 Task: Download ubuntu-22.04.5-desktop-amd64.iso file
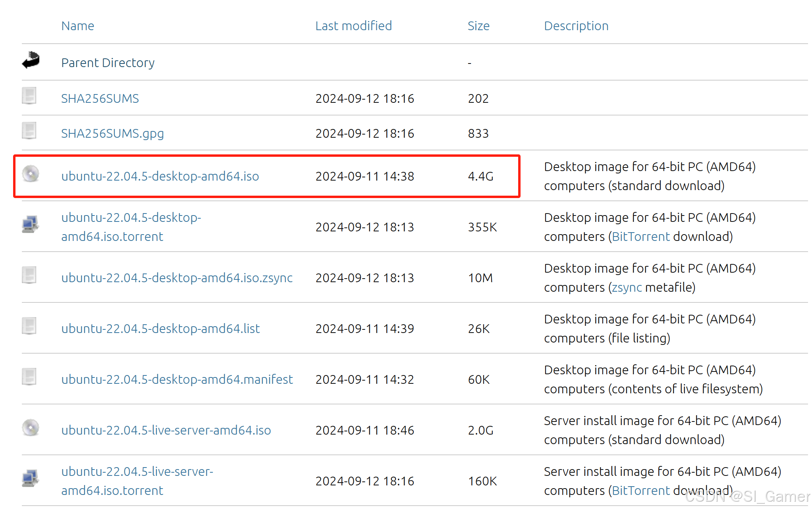(x=160, y=176)
